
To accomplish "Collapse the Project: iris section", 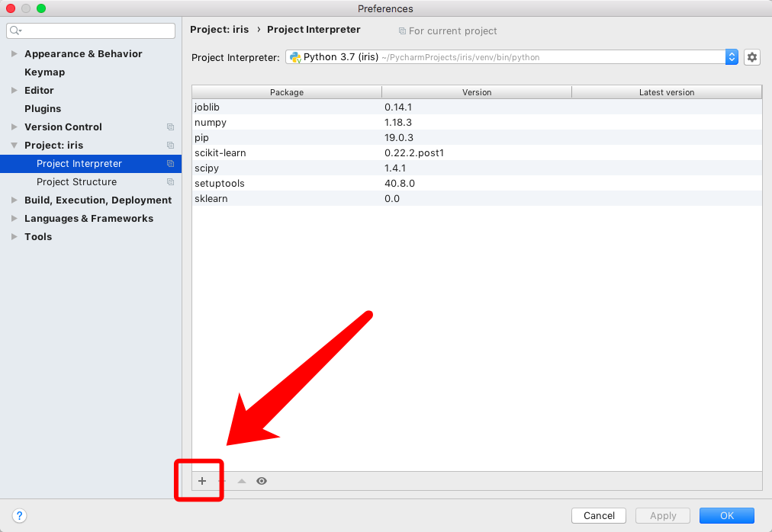I will click(14, 145).
